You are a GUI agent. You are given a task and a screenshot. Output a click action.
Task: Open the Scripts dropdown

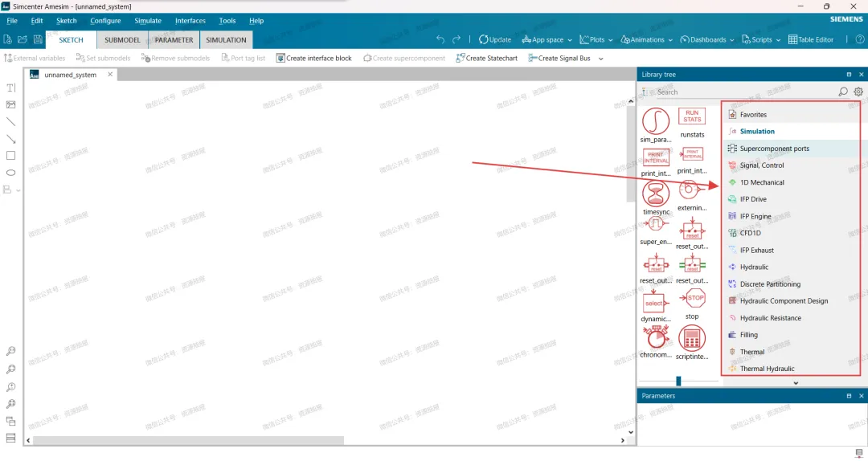point(761,40)
